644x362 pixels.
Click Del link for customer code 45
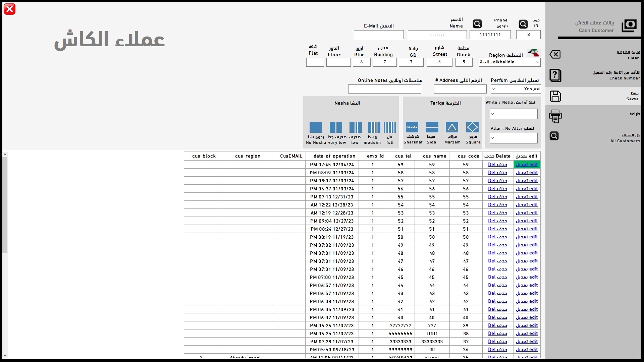pyautogui.click(x=497, y=277)
